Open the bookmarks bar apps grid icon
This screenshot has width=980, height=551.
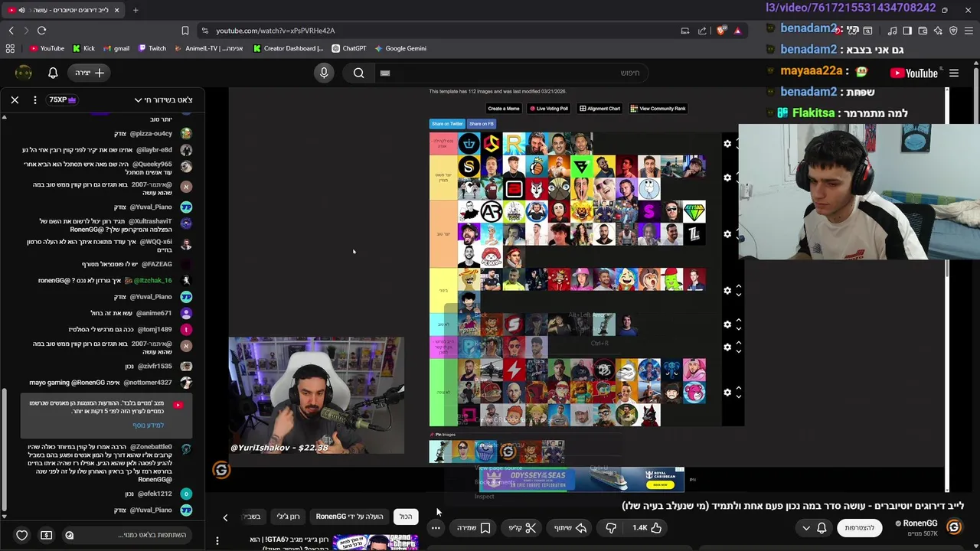coord(10,48)
